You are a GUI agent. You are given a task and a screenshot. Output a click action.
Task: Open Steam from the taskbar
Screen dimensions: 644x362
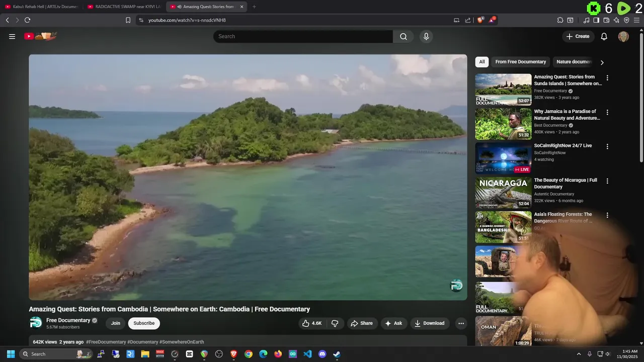337,354
